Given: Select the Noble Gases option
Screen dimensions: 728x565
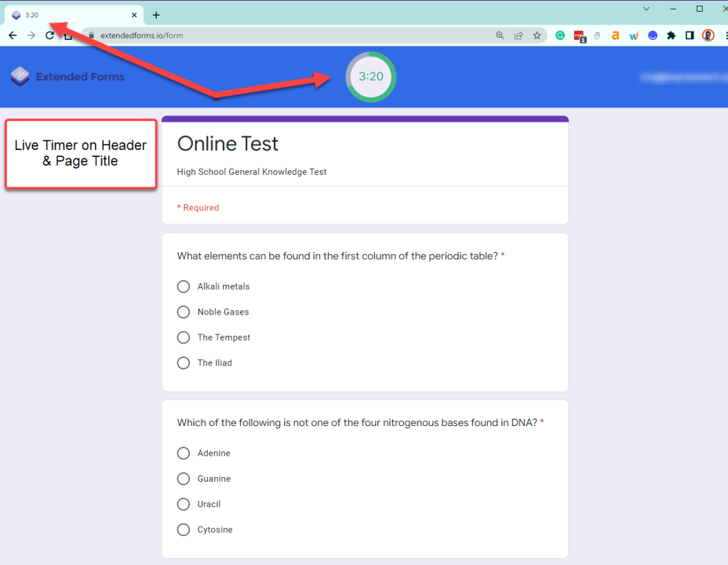Looking at the screenshot, I should click(x=183, y=312).
